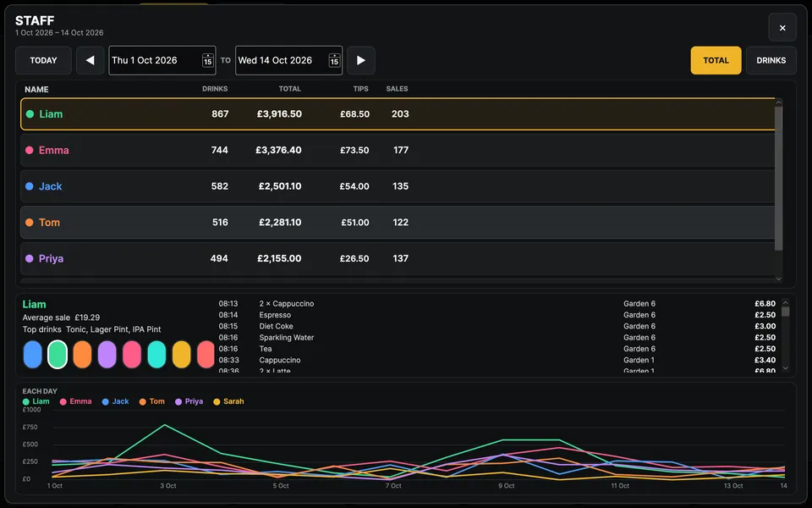Select the 08:16 Tea sale line

[x=497, y=349]
